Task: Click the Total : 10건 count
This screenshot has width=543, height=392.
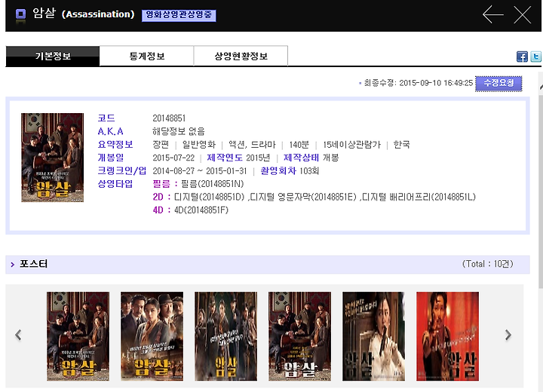Action: coord(488,264)
